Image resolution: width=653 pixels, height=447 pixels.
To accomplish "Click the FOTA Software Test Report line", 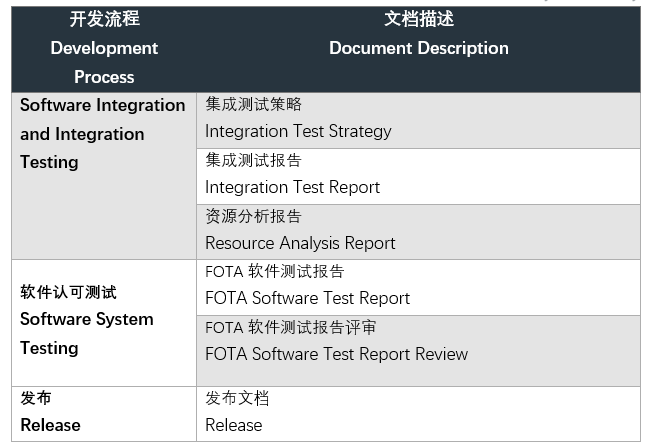I will pos(307,298).
